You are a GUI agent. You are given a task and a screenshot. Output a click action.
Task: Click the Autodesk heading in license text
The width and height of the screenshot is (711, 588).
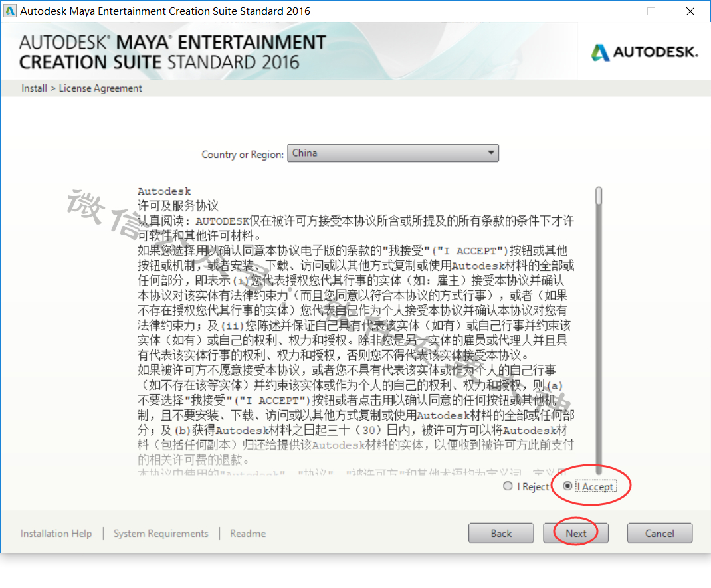164,191
